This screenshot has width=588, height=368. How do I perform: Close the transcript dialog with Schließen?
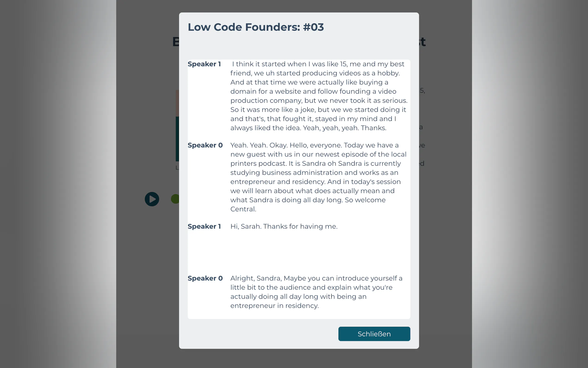(x=374, y=334)
